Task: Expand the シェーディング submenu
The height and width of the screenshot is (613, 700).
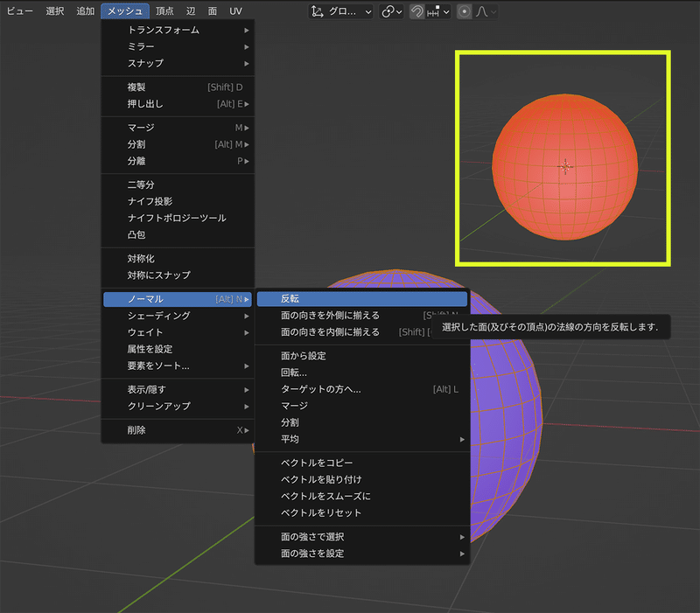Action: pyautogui.click(x=178, y=316)
